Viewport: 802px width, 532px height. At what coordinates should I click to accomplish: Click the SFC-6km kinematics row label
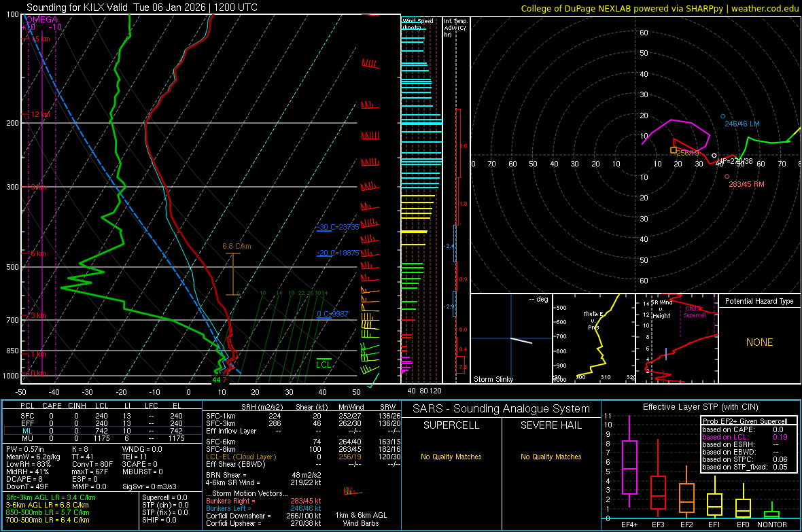pos(221,442)
